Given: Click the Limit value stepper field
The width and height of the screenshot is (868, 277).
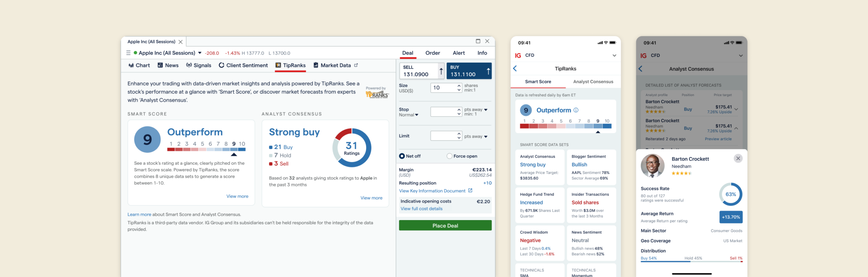Looking at the screenshot, I should pos(446,136).
